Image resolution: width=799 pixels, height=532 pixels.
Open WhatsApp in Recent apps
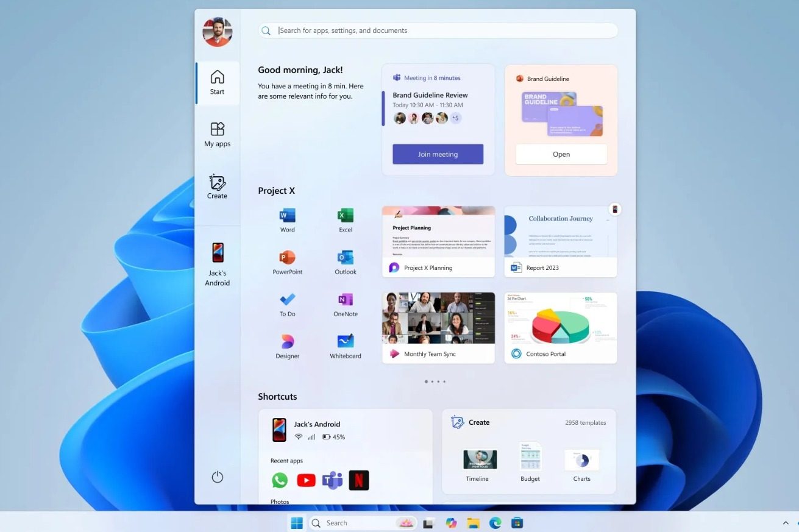[x=280, y=480]
